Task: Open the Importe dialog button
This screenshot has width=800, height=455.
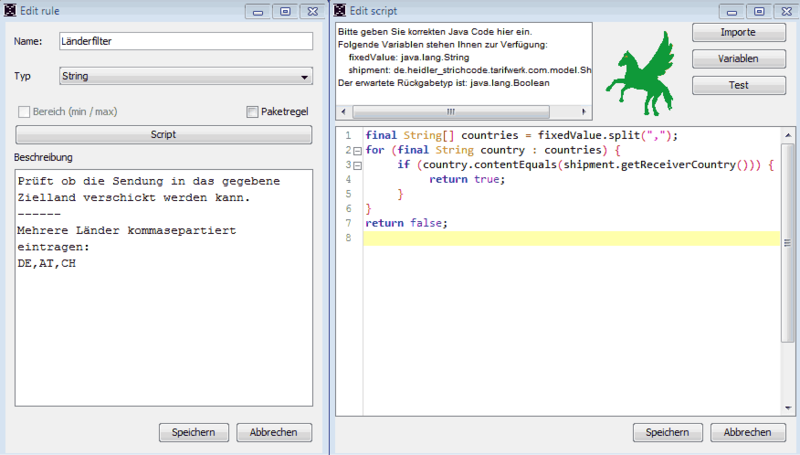Action: [738, 33]
